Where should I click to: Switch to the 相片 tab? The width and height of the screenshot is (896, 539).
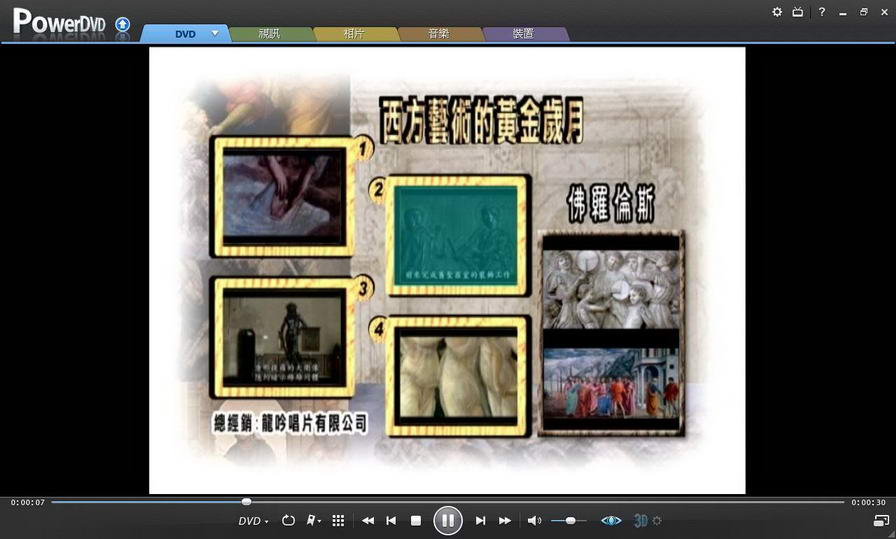coord(354,33)
